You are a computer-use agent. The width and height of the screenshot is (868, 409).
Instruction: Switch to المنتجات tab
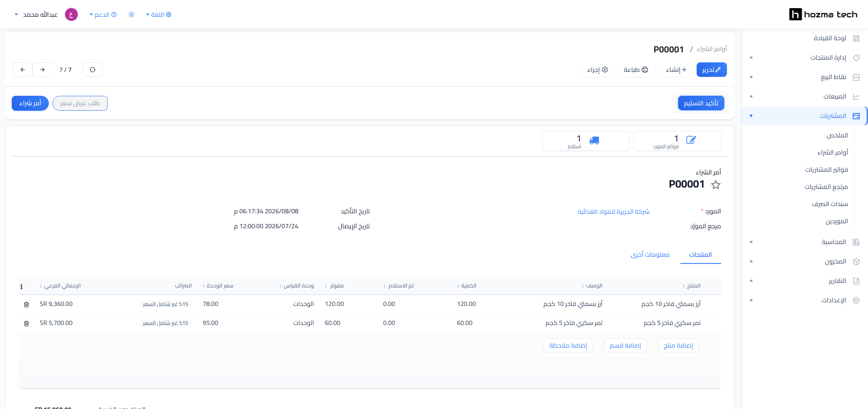pyautogui.click(x=700, y=255)
